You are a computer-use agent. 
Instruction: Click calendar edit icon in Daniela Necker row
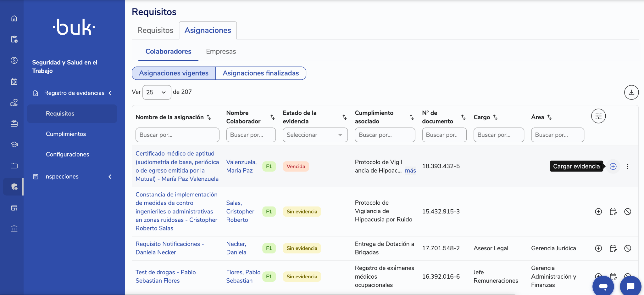click(x=613, y=248)
